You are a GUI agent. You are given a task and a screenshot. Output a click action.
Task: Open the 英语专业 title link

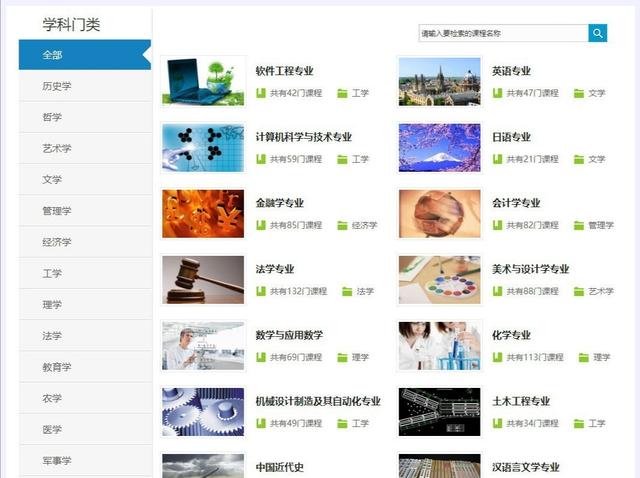511,71
